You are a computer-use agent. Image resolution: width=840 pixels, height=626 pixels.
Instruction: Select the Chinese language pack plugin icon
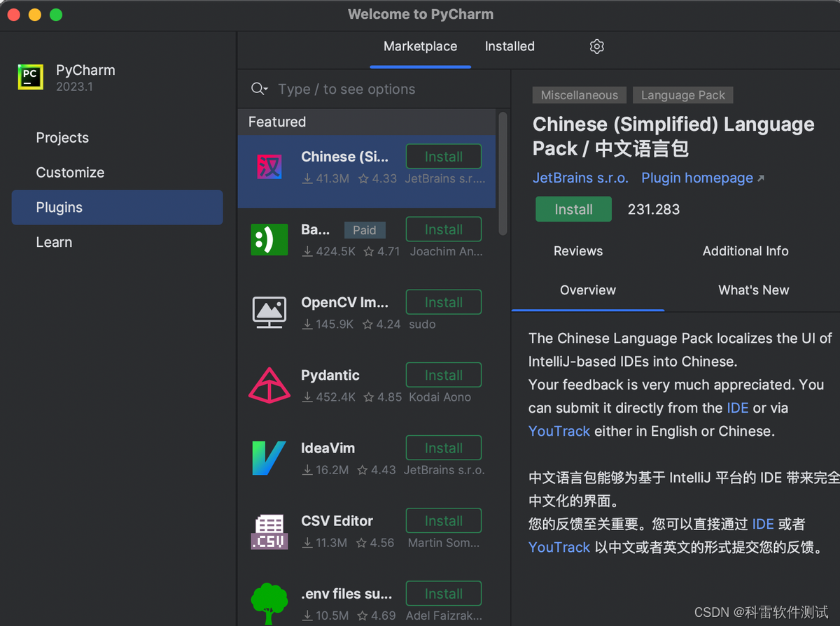pos(269,167)
